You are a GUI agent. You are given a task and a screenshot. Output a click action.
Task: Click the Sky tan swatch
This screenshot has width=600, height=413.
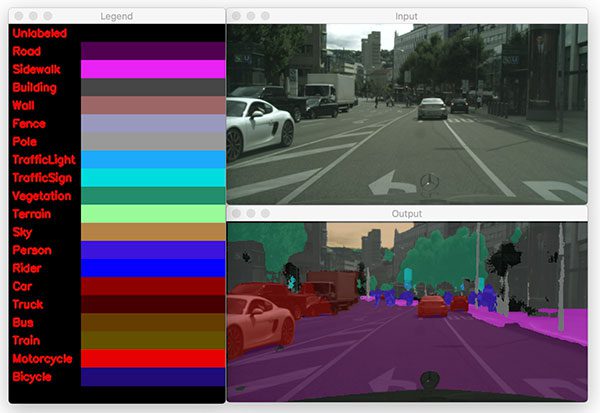[153, 232]
